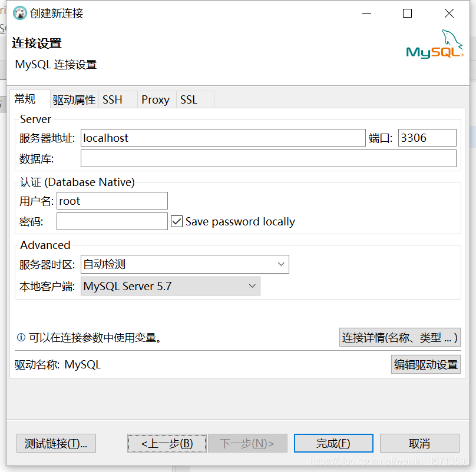Open the 本地客户端 MySQL Server 5.7 dropdown

tap(170, 286)
